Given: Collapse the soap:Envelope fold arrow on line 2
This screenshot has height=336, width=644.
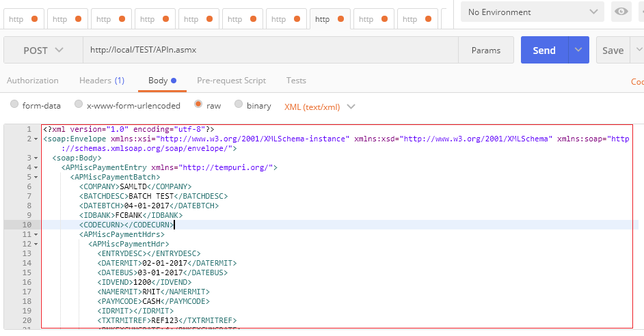Looking at the screenshot, I should click(x=36, y=139).
